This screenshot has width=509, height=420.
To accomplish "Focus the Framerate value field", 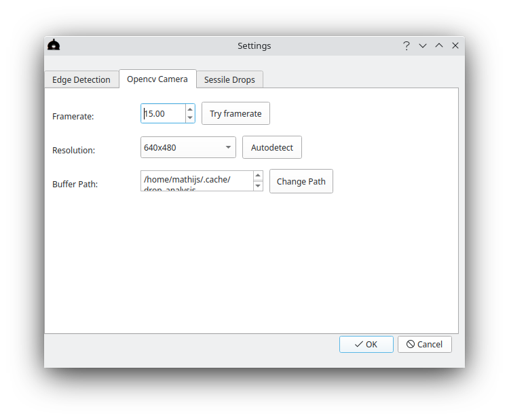I will [164, 113].
